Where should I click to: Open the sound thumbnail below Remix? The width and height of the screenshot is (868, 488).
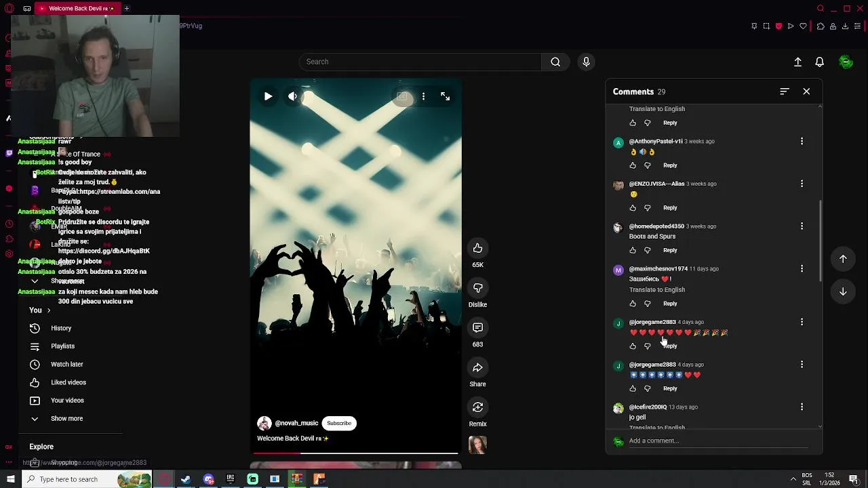(x=477, y=445)
